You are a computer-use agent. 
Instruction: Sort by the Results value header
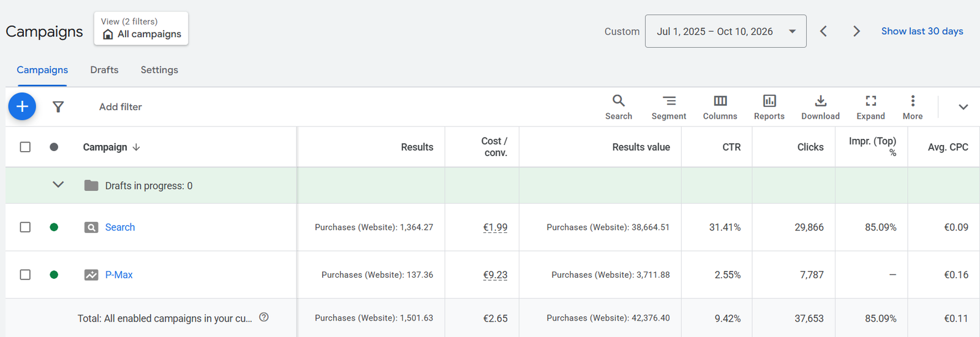pos(641,147)
